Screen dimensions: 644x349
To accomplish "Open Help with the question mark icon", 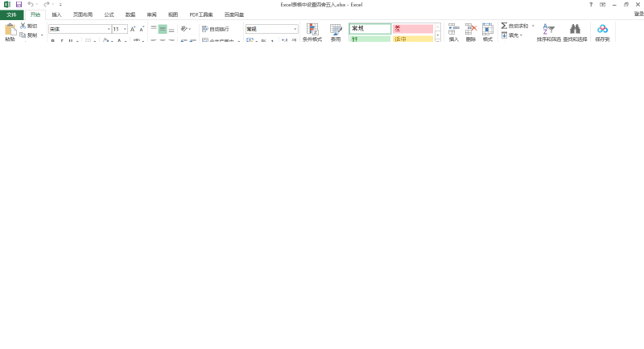I will coord(591,5).
